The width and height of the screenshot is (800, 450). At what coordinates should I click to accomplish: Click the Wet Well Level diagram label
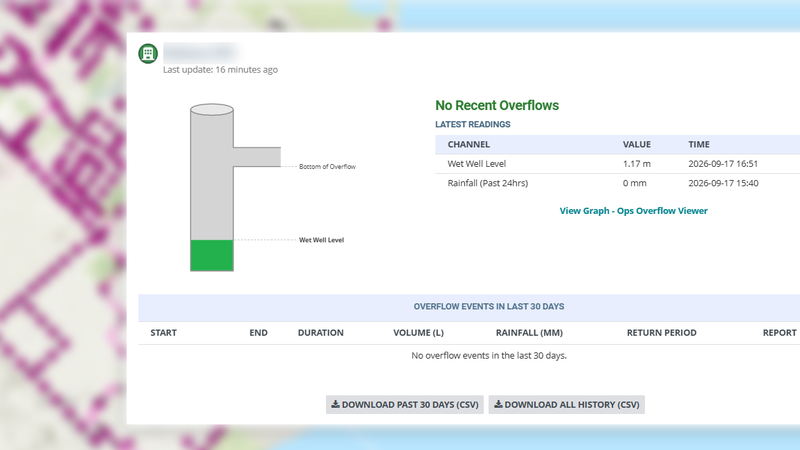click(x=321, y=240)
